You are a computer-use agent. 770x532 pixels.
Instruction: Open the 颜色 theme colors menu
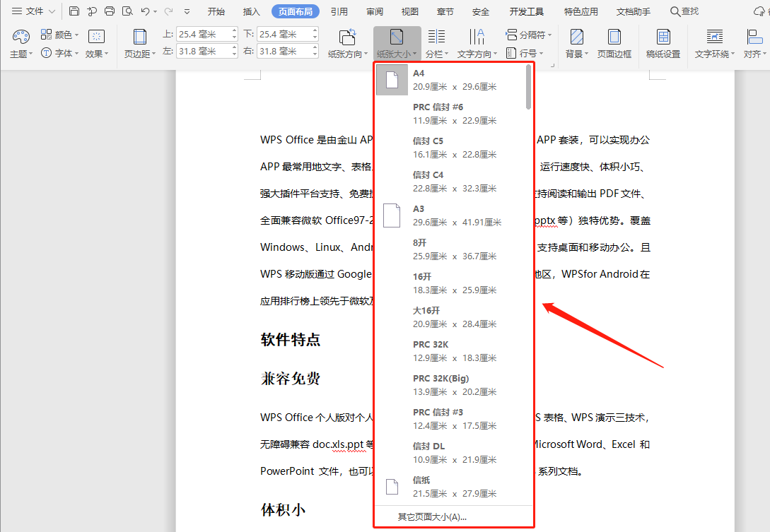[x=59, y=35]
